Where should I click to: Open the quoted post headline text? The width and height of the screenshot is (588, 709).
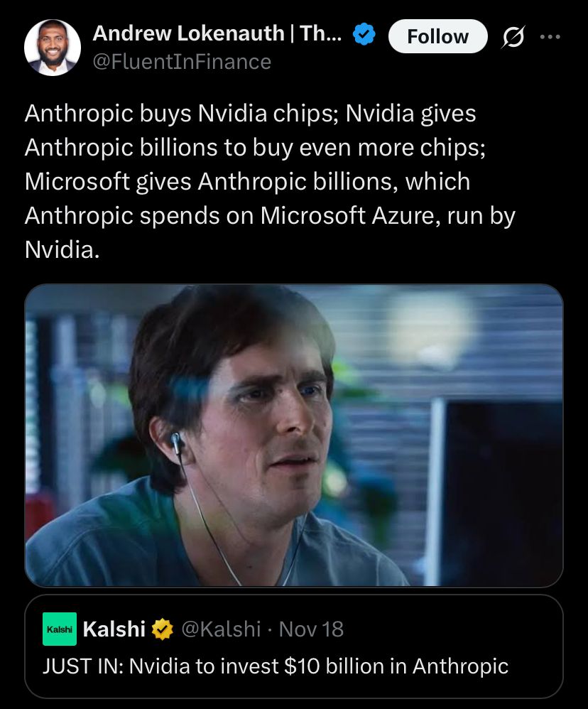[x=276, y=666]
